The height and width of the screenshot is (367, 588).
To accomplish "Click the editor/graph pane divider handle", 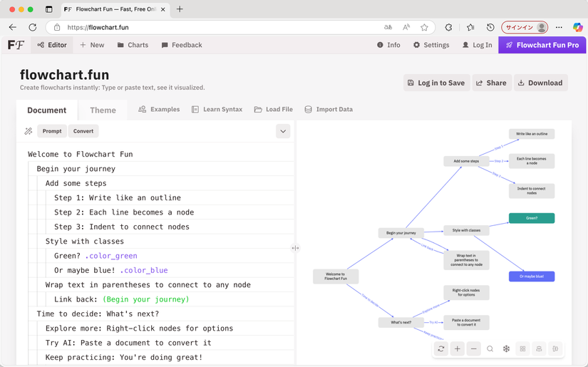I will 296,248.
